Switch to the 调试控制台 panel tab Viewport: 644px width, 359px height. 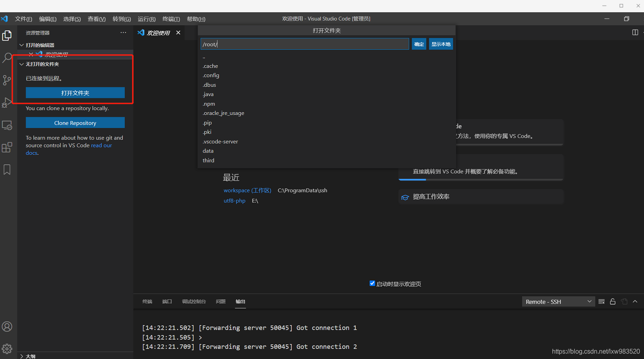point(194,301)
